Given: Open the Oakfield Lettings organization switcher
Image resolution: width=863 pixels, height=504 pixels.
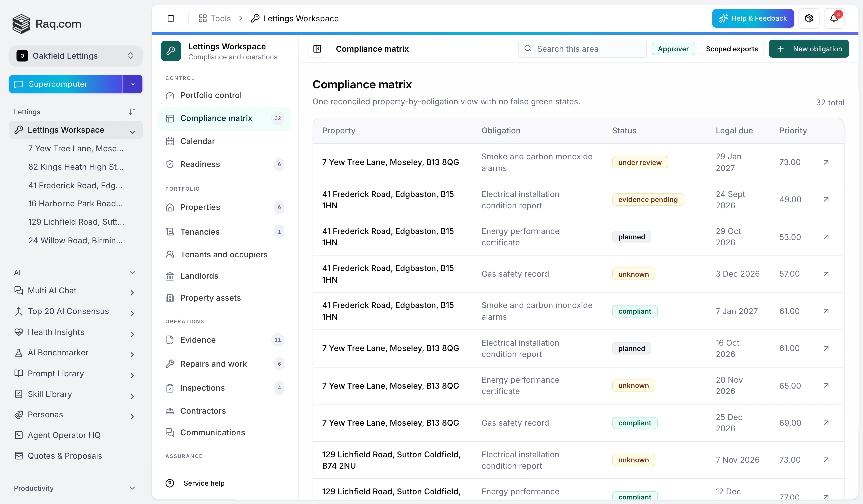Looking at the screenshot, I should (x=76, y=56).
